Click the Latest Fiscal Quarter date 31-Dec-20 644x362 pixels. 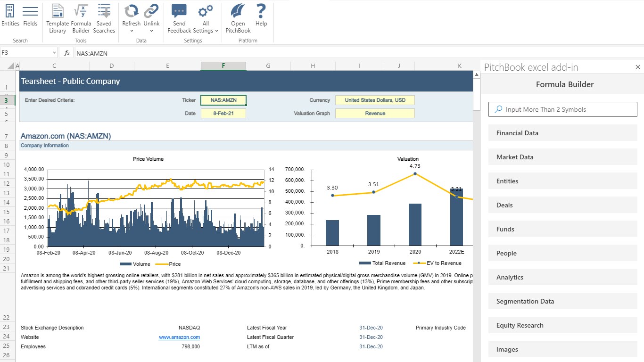(x=371, y=337)
